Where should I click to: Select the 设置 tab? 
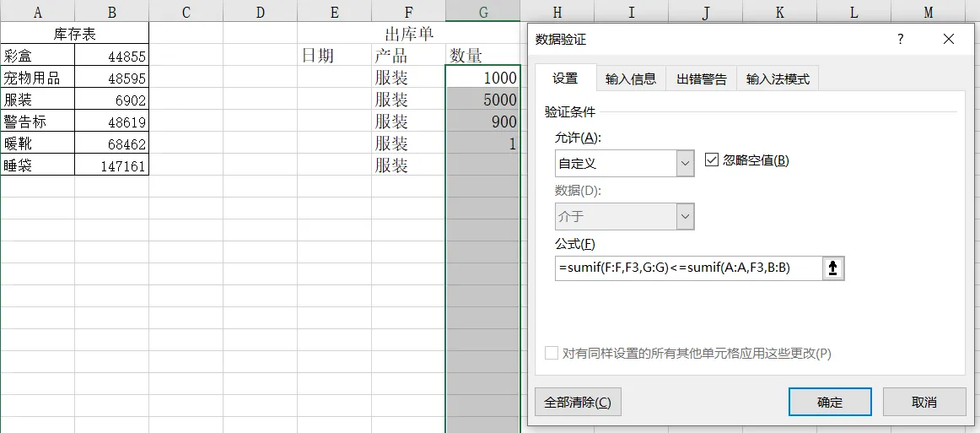click(565, 78)
